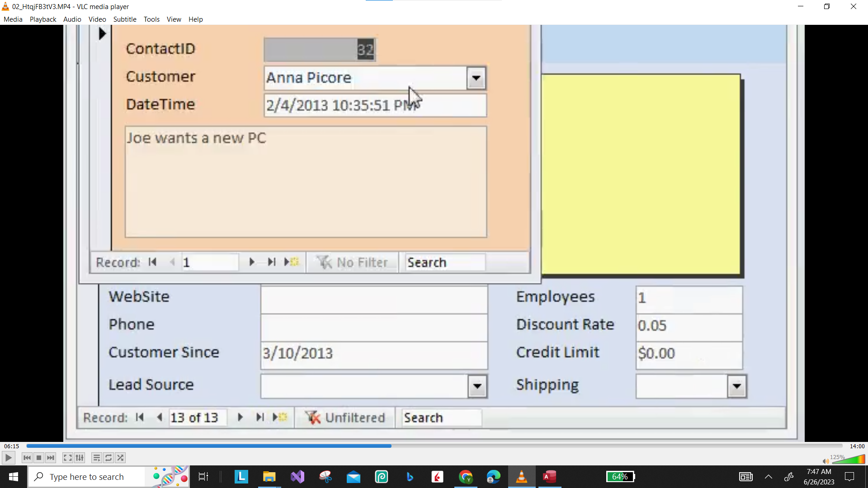
Task: Jump to the last record of Contacts
Action: pyautogui.click(x=271, y=262)
